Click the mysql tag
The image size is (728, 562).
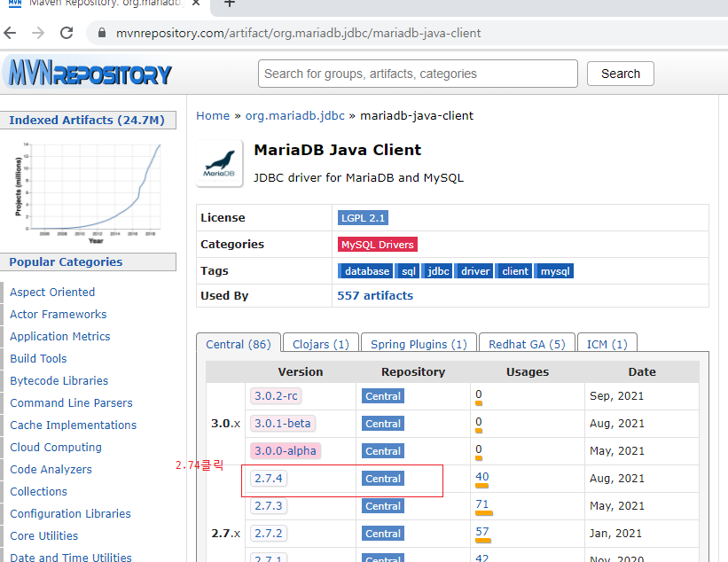pos(554,271)
